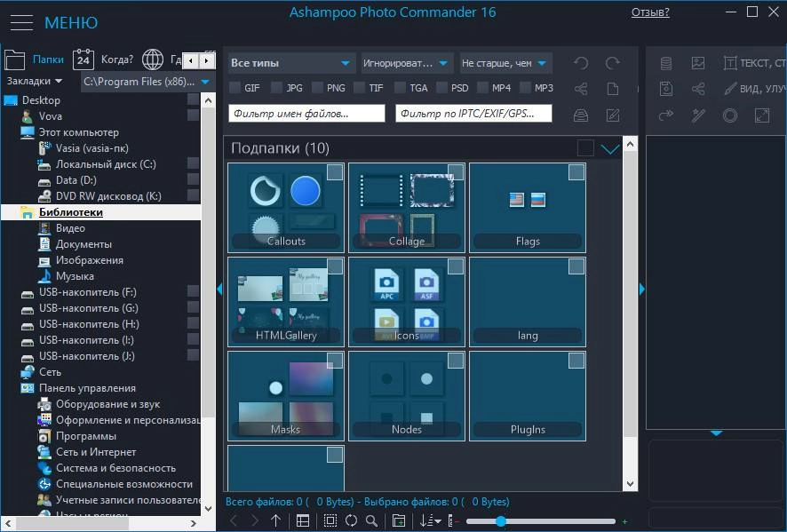Open the hamburger menu icon next to МЕНЮ
Image resolution: width=787 pixels, height=532 pixels.
pyautogui.click(x=21, y=22)
